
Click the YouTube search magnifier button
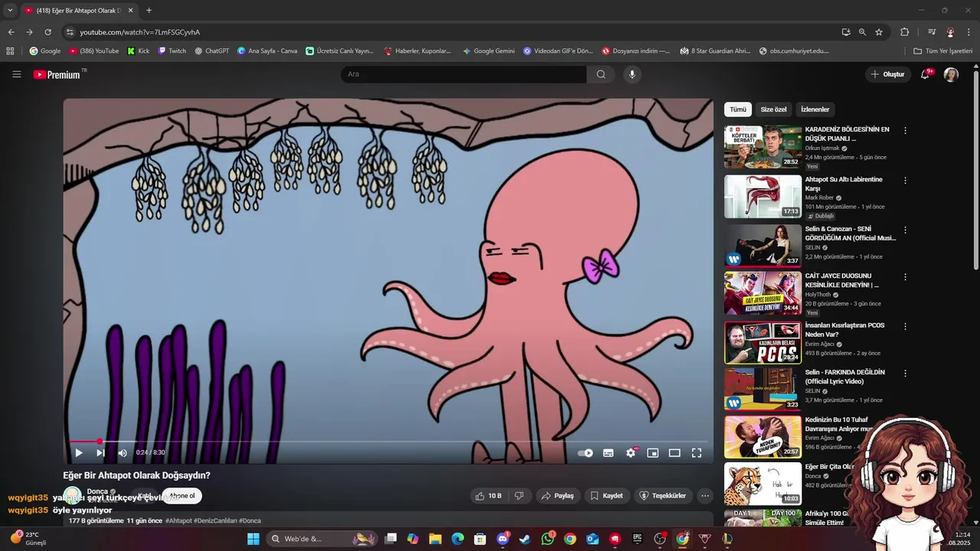point(601,74)
